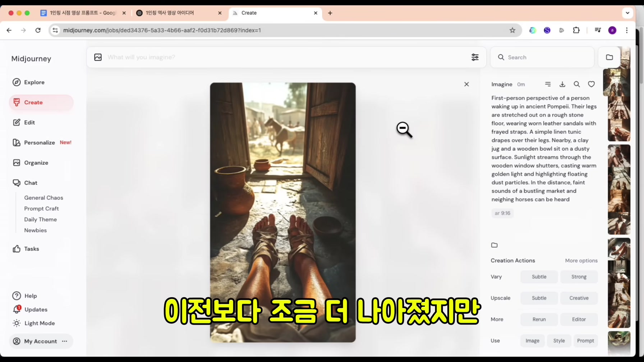644x362 pixels.
Task: Select the bottom thumbnail in right strip
Action: point(619,343)
